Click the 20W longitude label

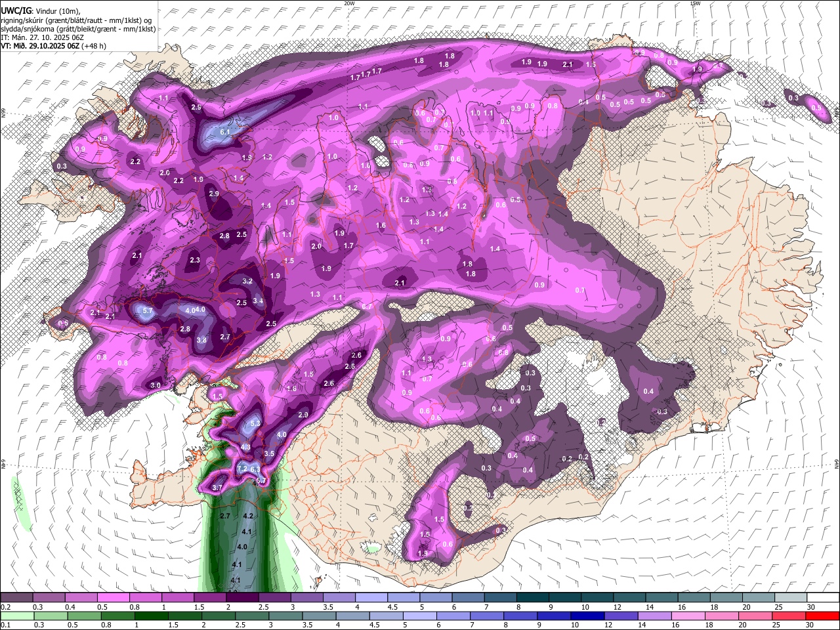(349, 3)
